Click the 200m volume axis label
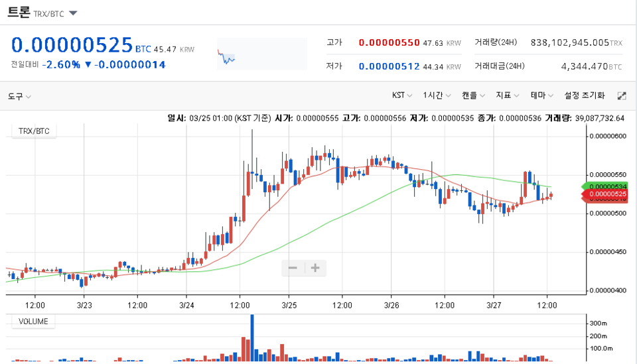 pyautogui.click(x=598, y=336)
